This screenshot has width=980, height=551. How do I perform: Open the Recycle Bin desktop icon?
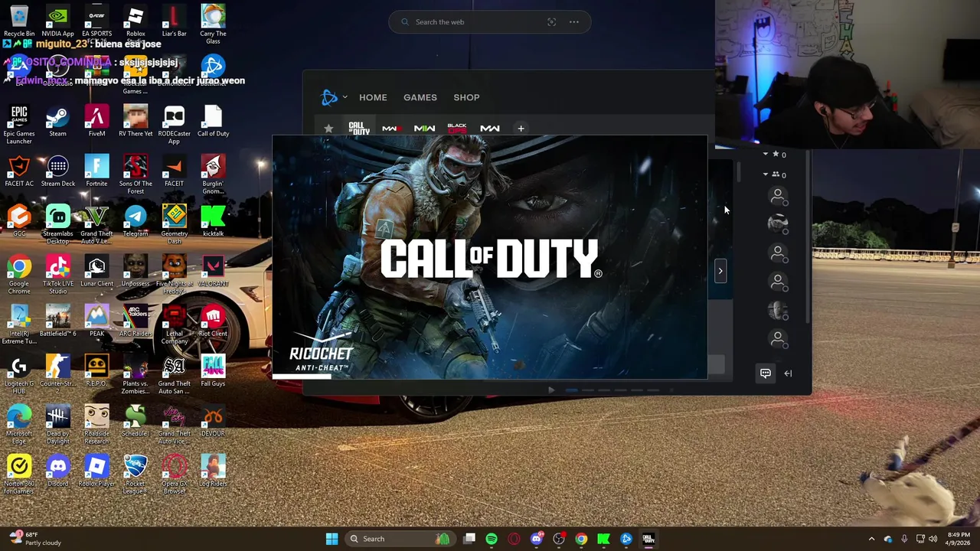[19, 21]
